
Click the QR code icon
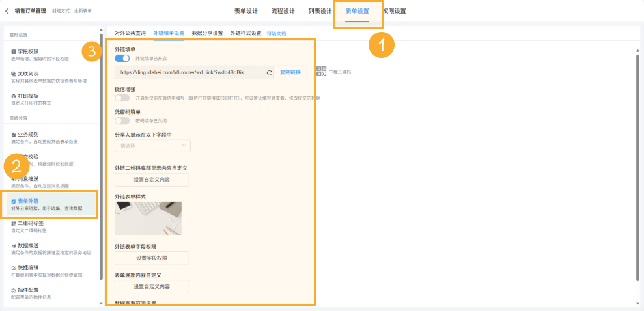(x=322, y=72)
